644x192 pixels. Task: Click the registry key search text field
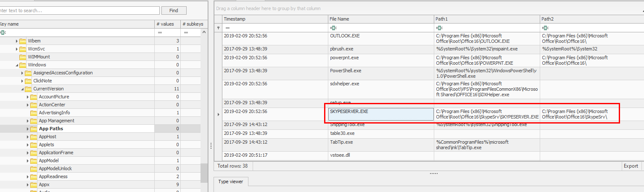click(79, 11)
